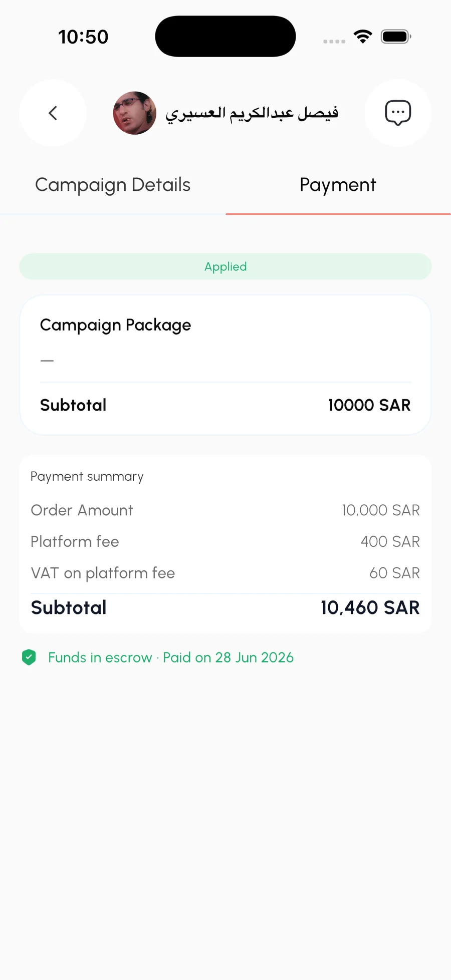Screen dimensions: 451x980
Task: Tap the Payment summary label
Action: 87,476
